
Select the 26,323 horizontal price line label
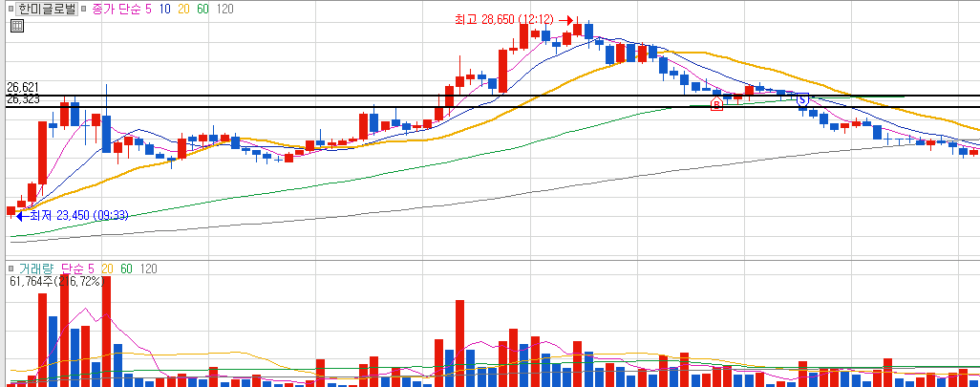23,98
